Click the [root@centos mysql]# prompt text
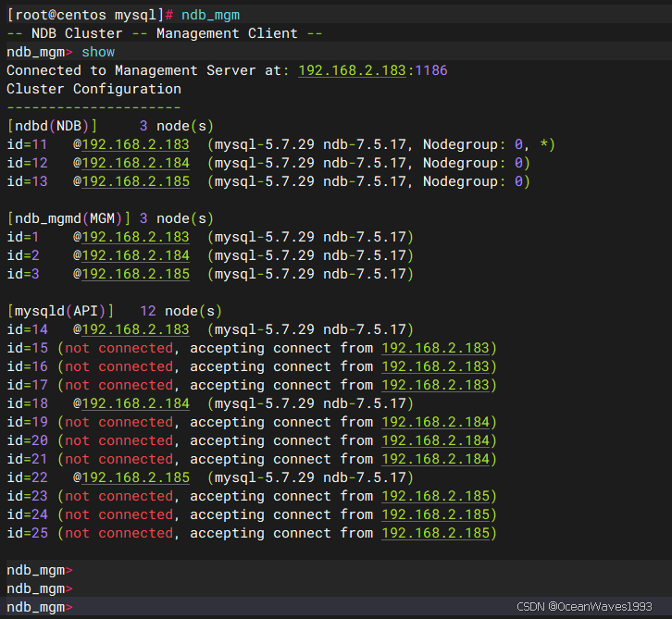Screen dimensions: 672x619 point(90,16)
